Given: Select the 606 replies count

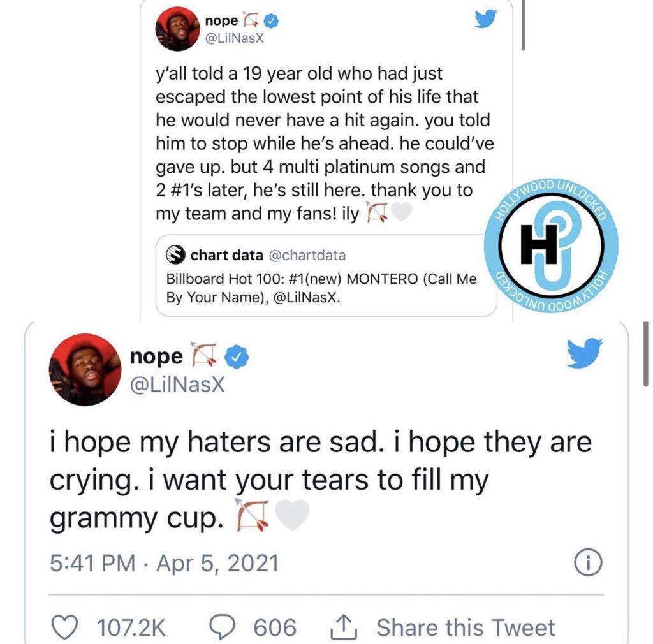Looking at the screenshot, I should [x=276, y=627].
